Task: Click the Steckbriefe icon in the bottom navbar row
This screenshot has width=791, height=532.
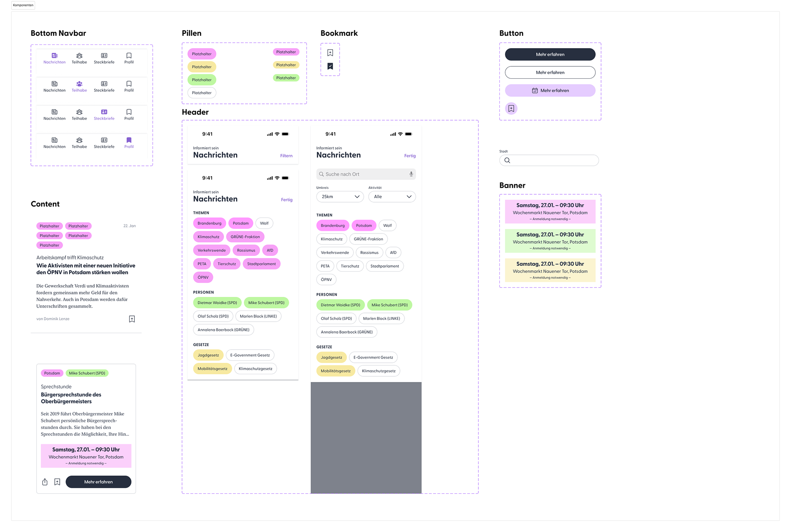Action: tap(104, 140)
